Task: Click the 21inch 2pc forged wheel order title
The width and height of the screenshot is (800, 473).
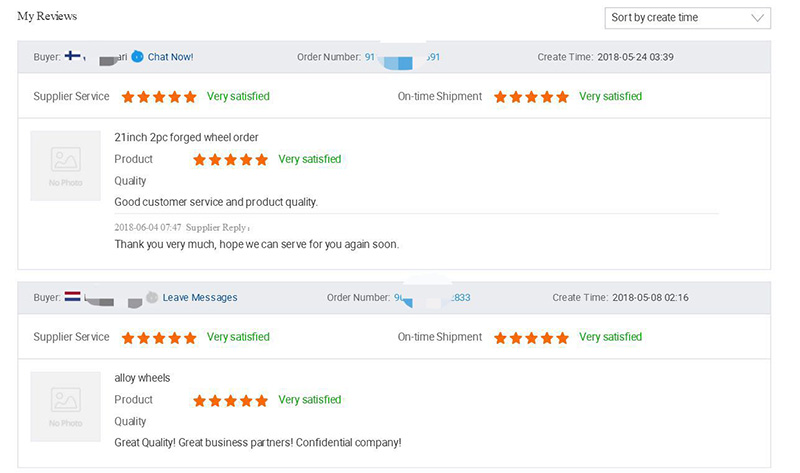Action: click(x=186, y=137)
